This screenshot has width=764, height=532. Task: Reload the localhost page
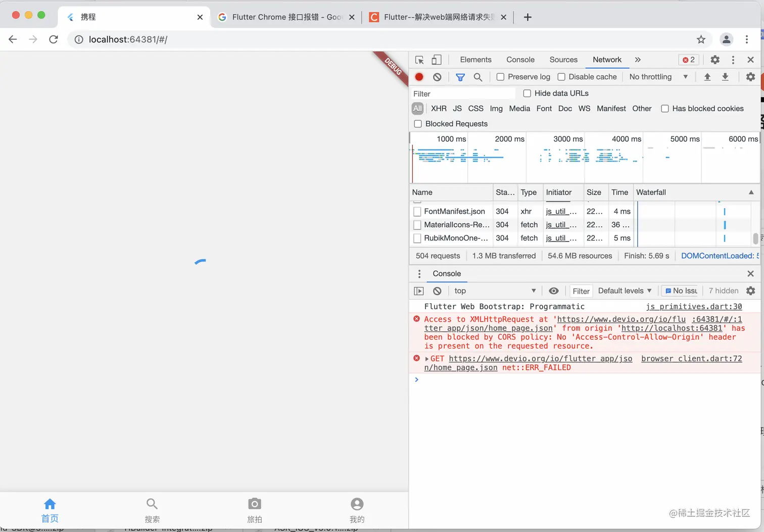click(54, 39)
